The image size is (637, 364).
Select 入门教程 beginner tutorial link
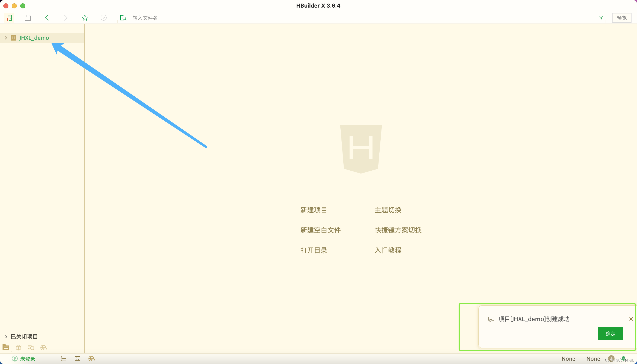click(x=388, y=250)
